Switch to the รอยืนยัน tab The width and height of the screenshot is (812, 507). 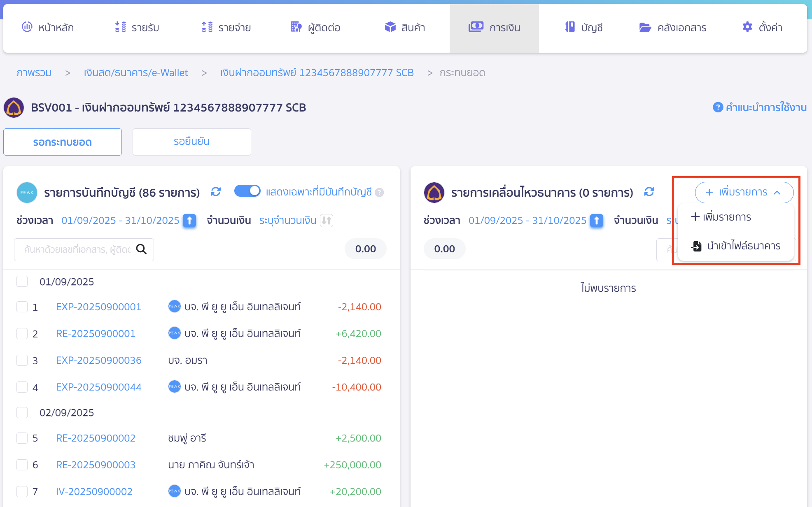[191, 142]
